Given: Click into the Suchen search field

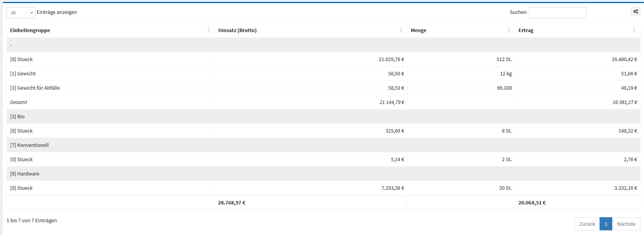Looking at the screenshot, I should pyautogui.click(x=557, y=13).
